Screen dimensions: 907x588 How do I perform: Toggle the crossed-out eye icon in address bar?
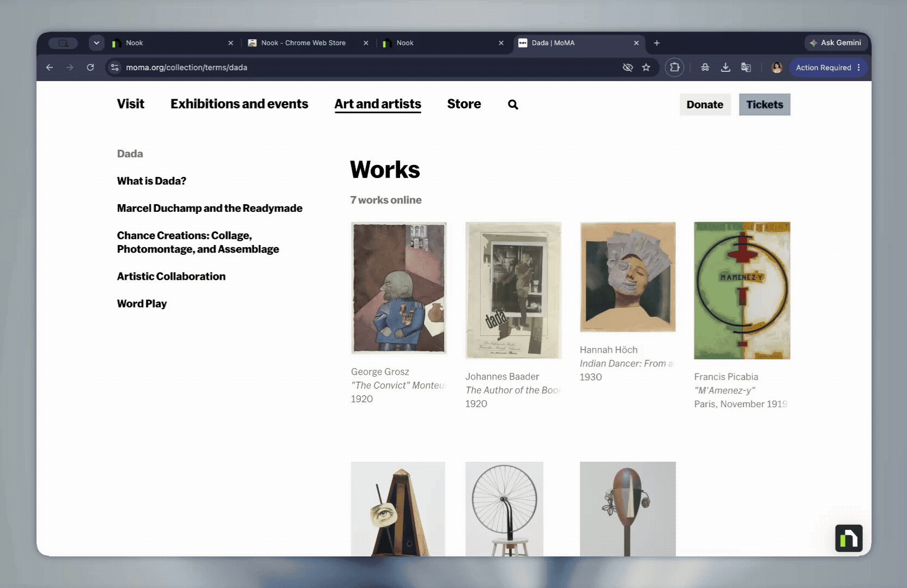[628, 68]
